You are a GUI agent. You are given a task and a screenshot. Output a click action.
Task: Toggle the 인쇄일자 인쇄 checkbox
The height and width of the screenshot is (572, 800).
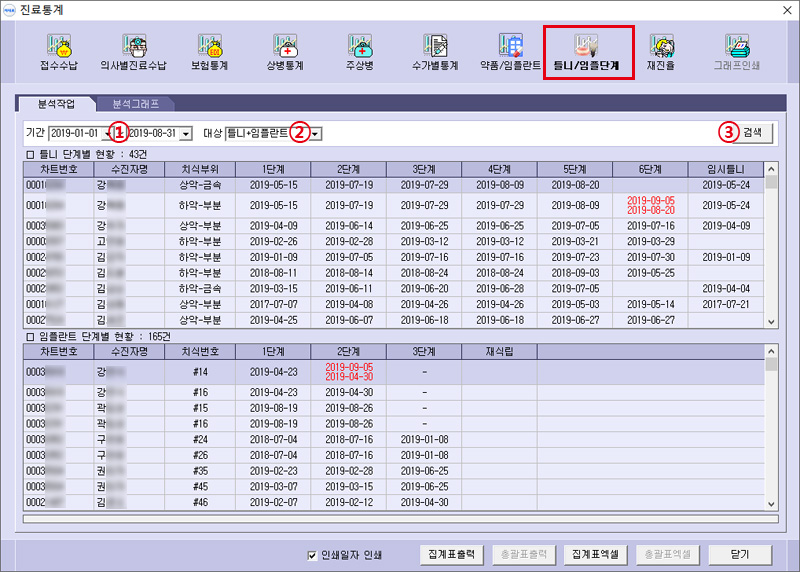(311, 555)
